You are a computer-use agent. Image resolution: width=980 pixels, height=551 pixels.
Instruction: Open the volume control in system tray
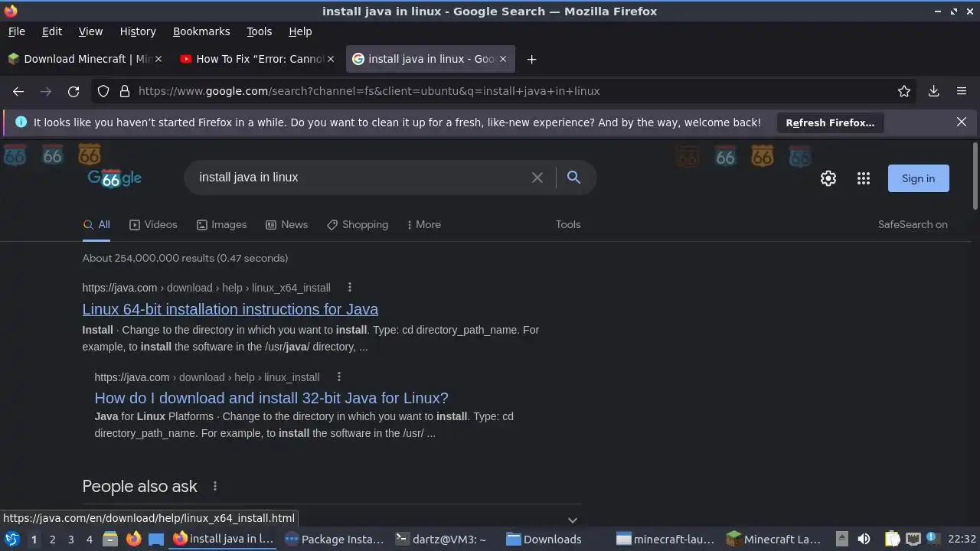pos(864,539)
